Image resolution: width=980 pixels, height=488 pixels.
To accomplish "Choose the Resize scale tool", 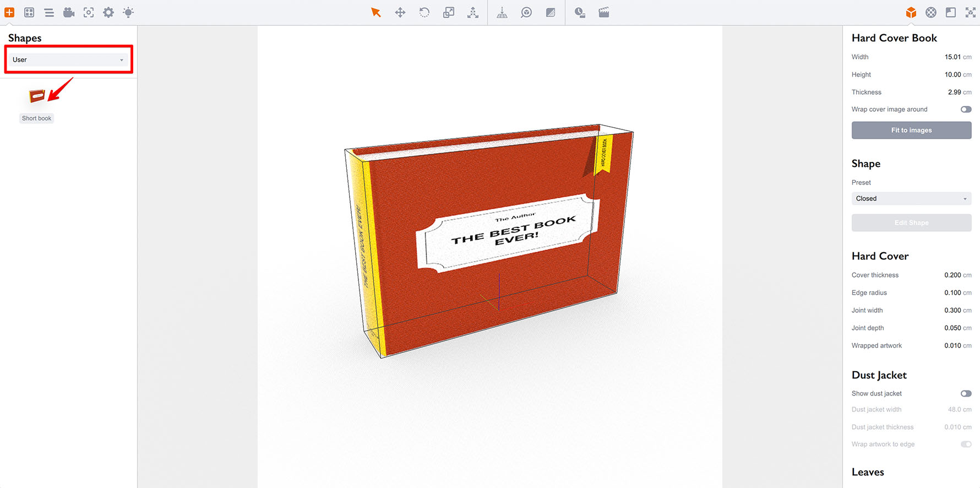I will pos(449,12).
